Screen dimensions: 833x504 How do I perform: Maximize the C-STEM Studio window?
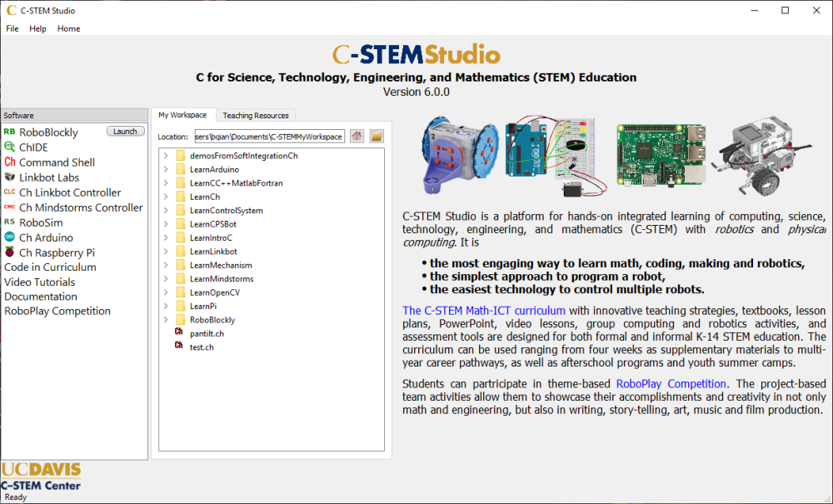pos(786,10)
